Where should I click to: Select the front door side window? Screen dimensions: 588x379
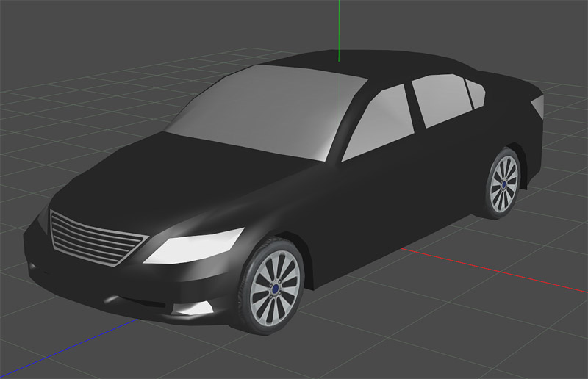pyautogui.click(x=379, y=123)
